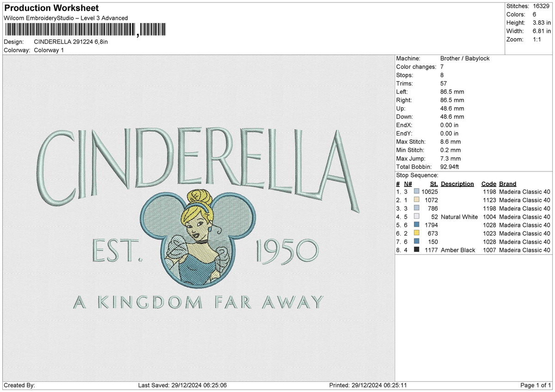Click Madeira Classic 40 in stop 5 row
This screenshot has height=392, width=555.
pos(524,225)
